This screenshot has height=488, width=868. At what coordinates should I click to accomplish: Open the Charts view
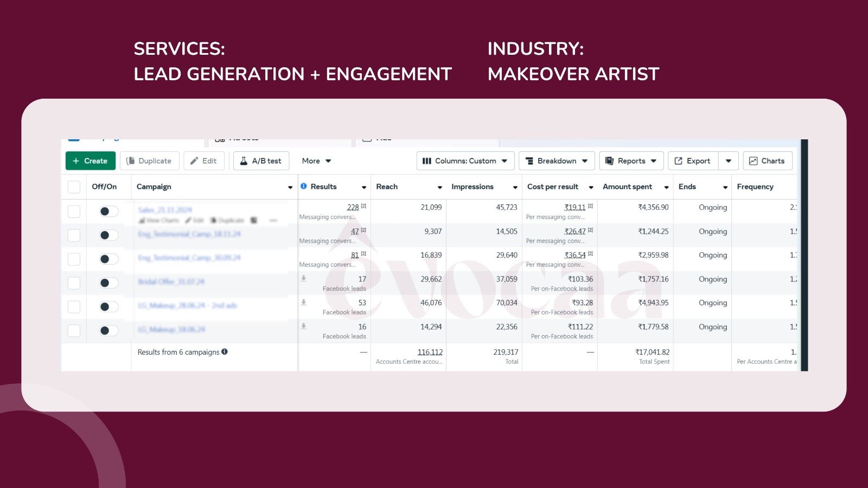pyautogui.click(x=767, y=161)
